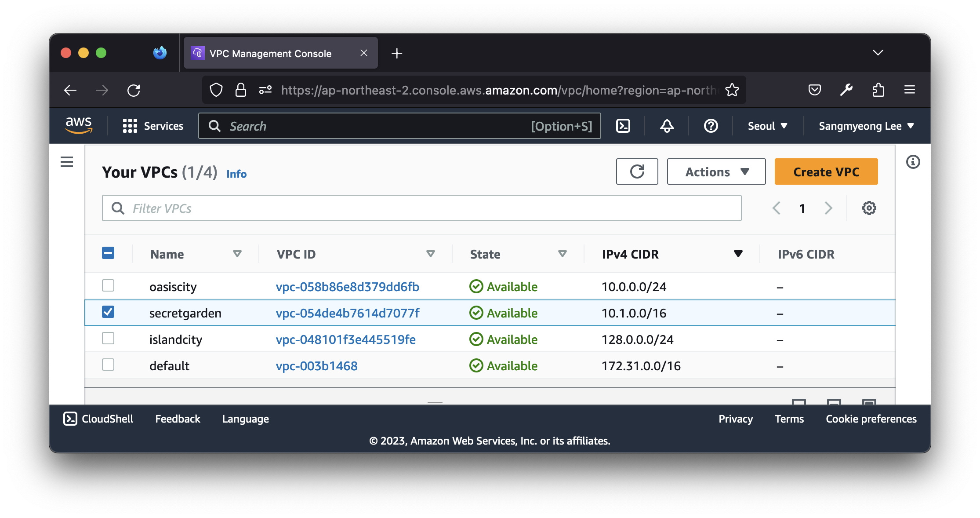Image resolution: width=980 pixels, height=518 pixels.
Task: Click browser forward arrow
Action: click(x=102, y=90)
